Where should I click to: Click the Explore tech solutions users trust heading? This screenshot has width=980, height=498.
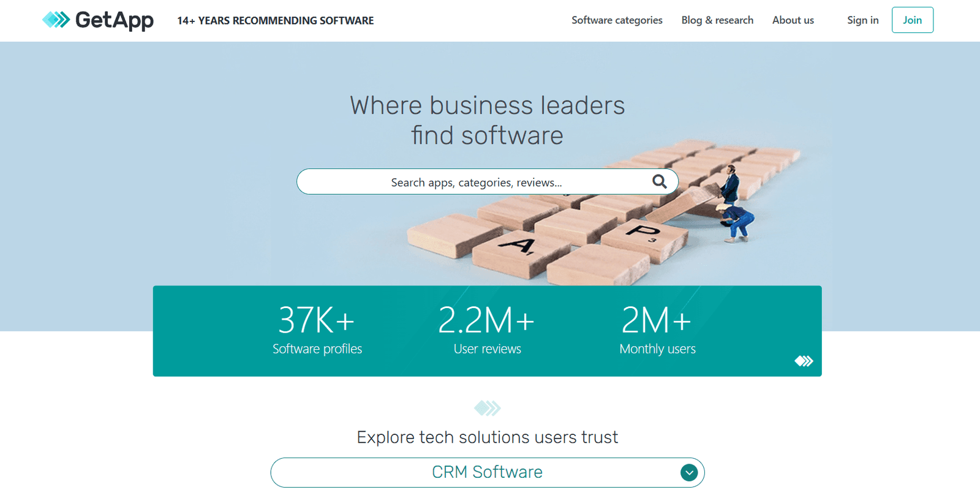(487, 437)
